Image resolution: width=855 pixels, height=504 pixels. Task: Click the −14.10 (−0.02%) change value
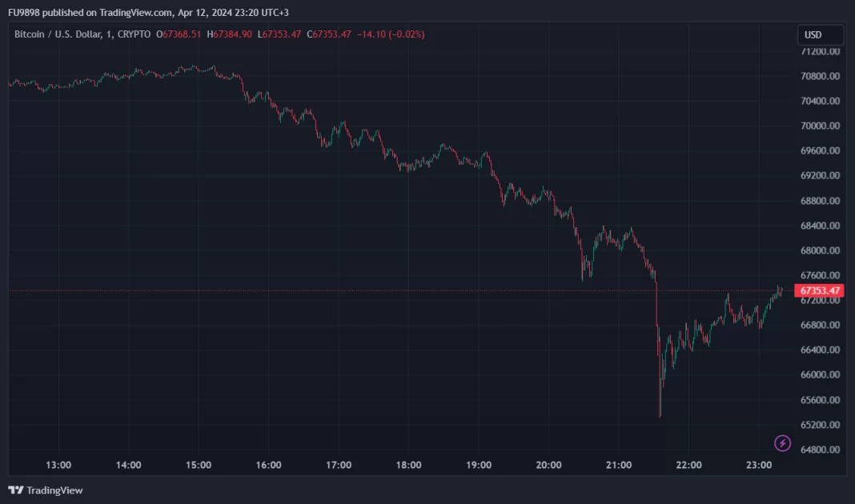[x=391, y=34]
